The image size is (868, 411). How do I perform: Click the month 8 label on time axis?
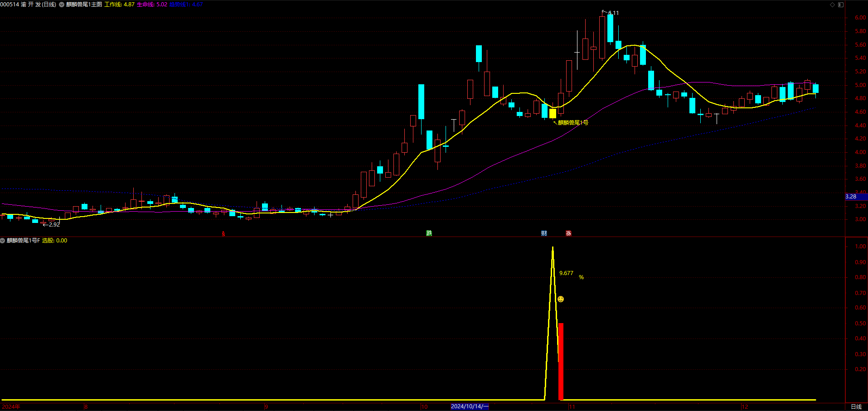(x=86, y=406)
